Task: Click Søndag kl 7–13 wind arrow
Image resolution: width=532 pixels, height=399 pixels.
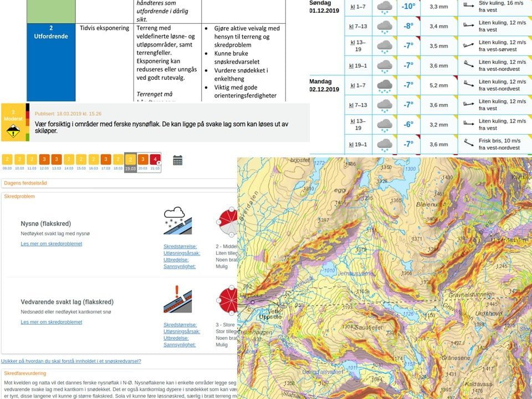Action: tap(469, 25)
